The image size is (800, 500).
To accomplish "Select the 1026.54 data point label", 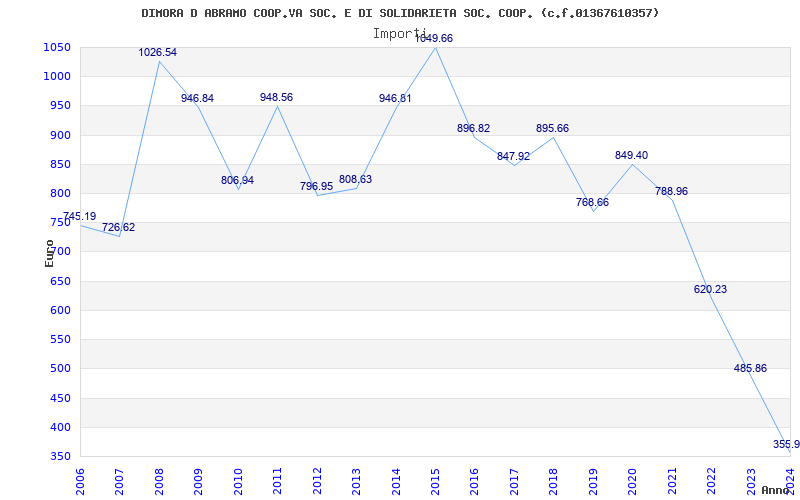I will tap(158, 52).
